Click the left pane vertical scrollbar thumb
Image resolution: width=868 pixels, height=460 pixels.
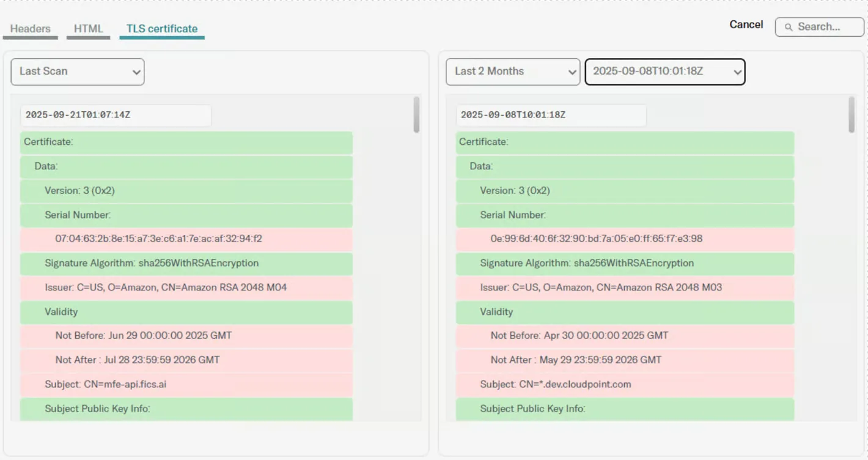coord(416,114)
